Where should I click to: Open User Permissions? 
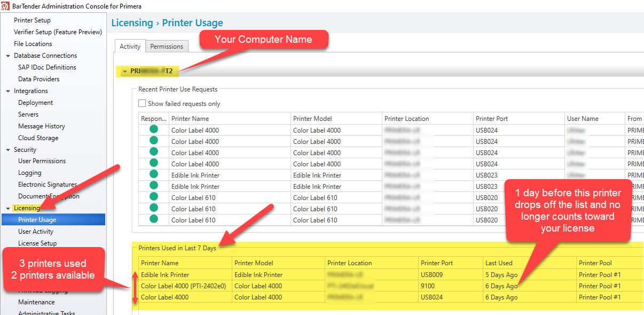tap(42, 161)
